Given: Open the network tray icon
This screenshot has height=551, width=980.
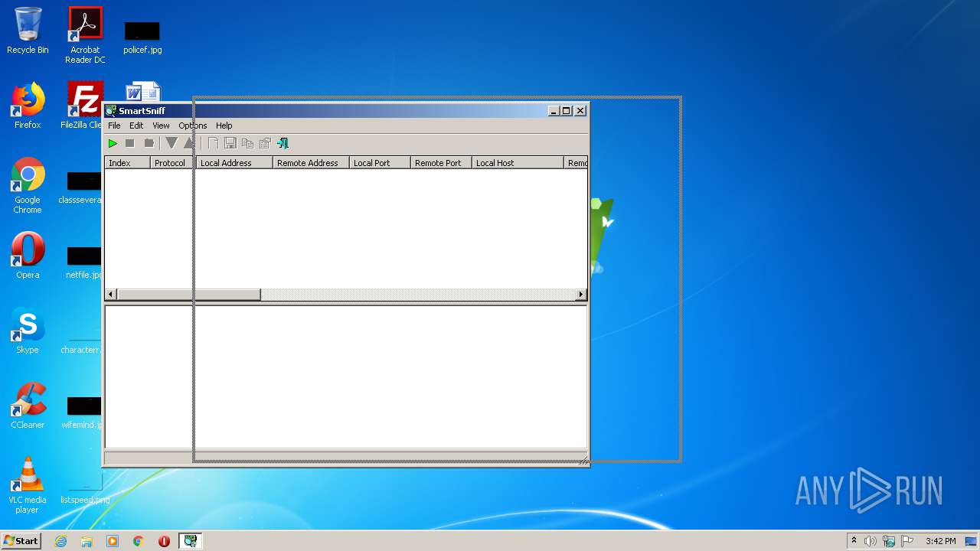Looking at the screenshot, I should [x=889, y=541].
